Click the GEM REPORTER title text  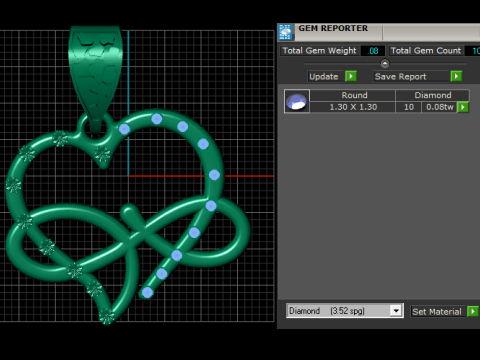[333, 28]
